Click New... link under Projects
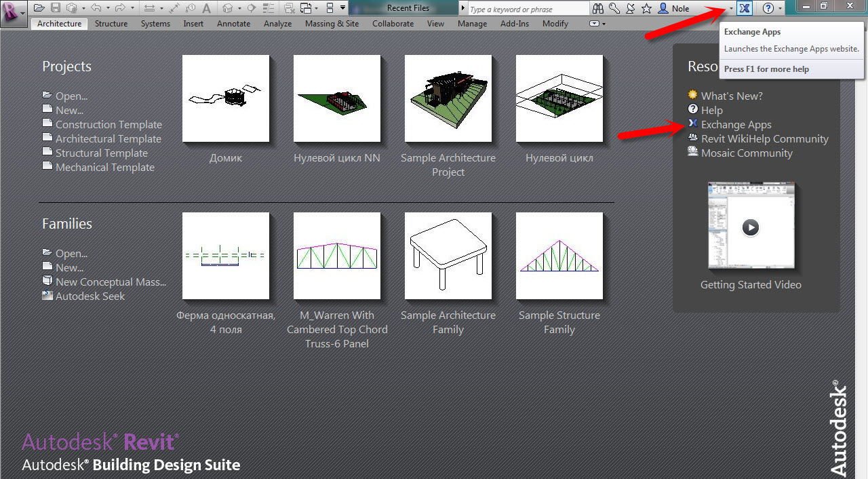 pos(69,111)
